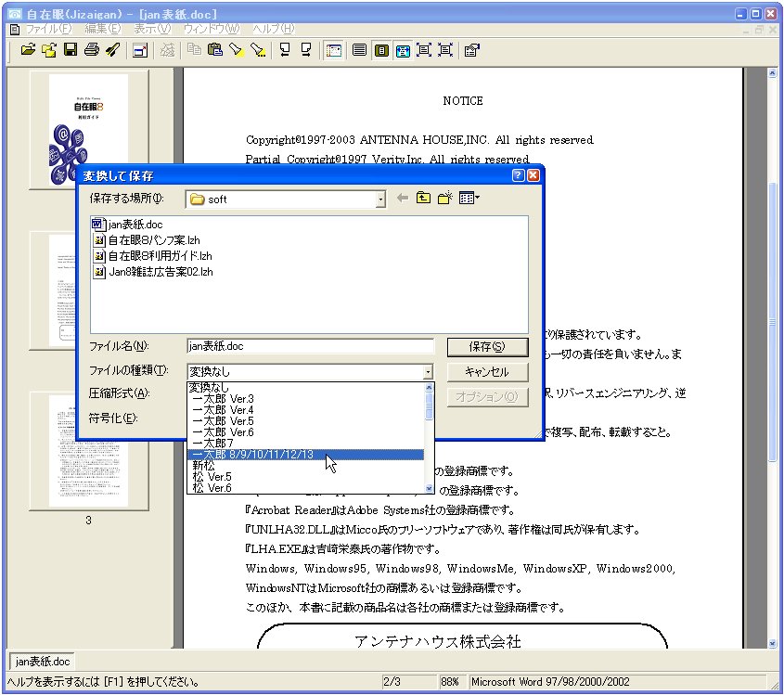Click the clipboard paste icon in toolbar

pyautogui.click(x=215, y=50)
